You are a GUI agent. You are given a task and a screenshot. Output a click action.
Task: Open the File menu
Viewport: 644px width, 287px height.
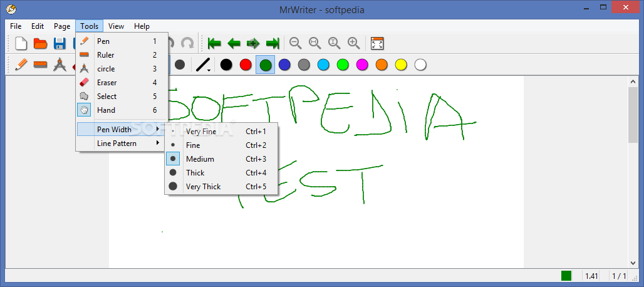tap(16, 26)
